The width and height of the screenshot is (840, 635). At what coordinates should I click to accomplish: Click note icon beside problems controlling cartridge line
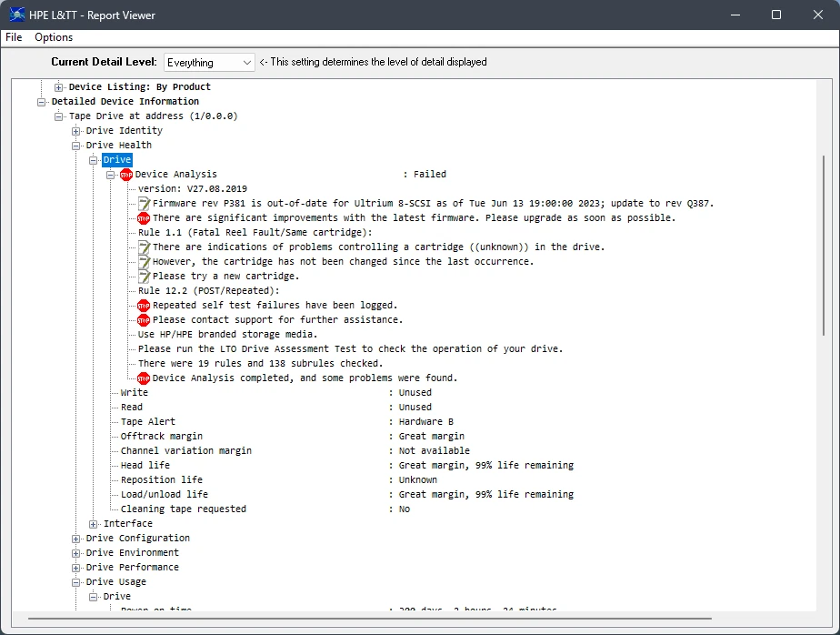coord(145,247)
